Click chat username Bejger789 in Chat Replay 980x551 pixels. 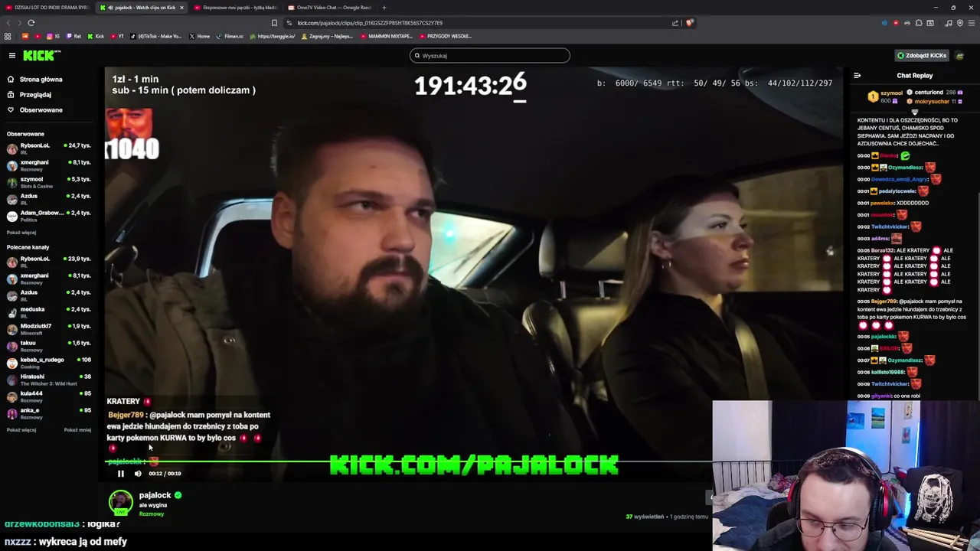click(x=884, y=302)
